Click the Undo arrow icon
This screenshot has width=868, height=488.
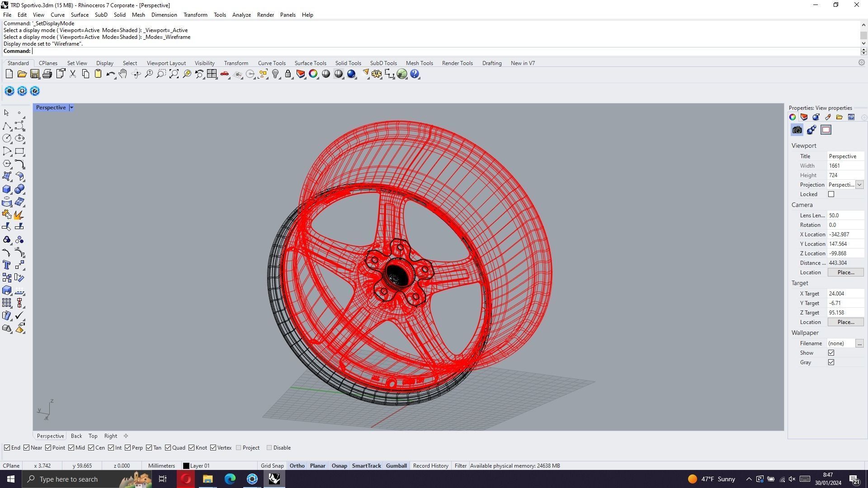(110, 74)
